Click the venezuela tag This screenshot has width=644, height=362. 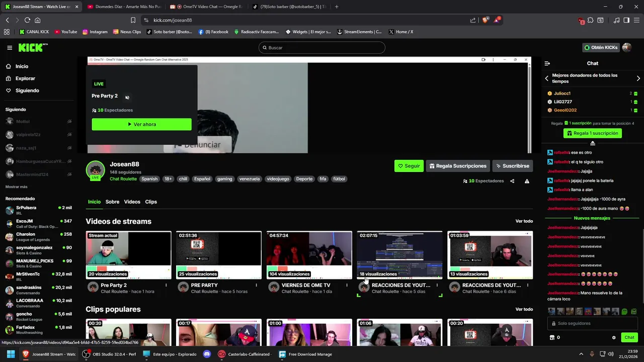coord(250,179)
